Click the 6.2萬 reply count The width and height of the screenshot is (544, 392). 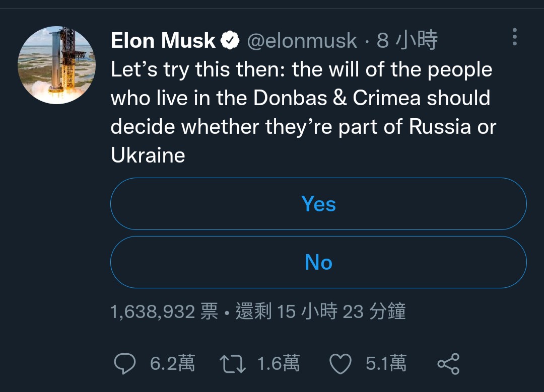click(172, 363)
